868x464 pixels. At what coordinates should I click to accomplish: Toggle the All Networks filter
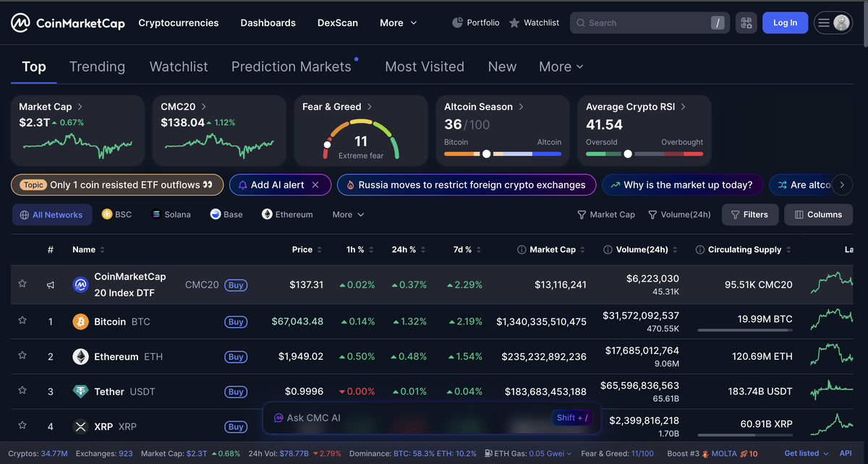(x=52, y=214)
